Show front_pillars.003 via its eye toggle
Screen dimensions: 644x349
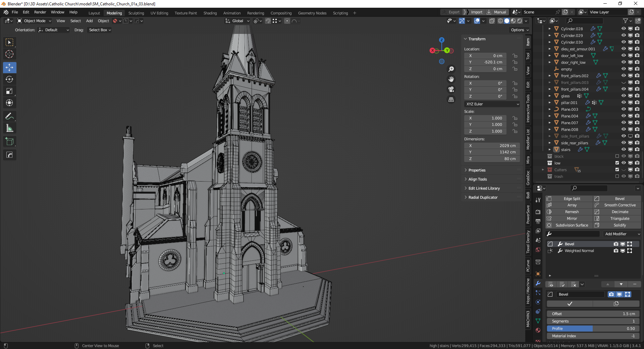(x=624, y=83)
